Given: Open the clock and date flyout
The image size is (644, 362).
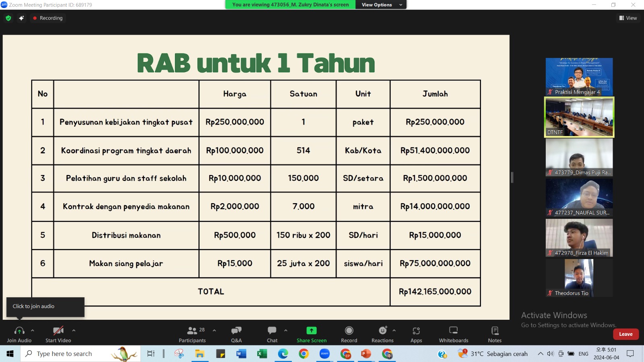Looking at the screenshot, I should coord(606,354).
